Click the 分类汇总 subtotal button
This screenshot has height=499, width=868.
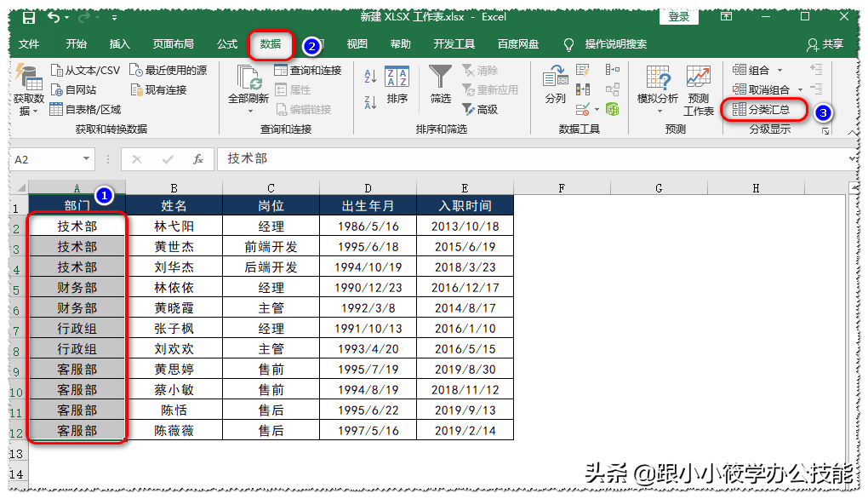pyautogui.click(x=761, y=110)
